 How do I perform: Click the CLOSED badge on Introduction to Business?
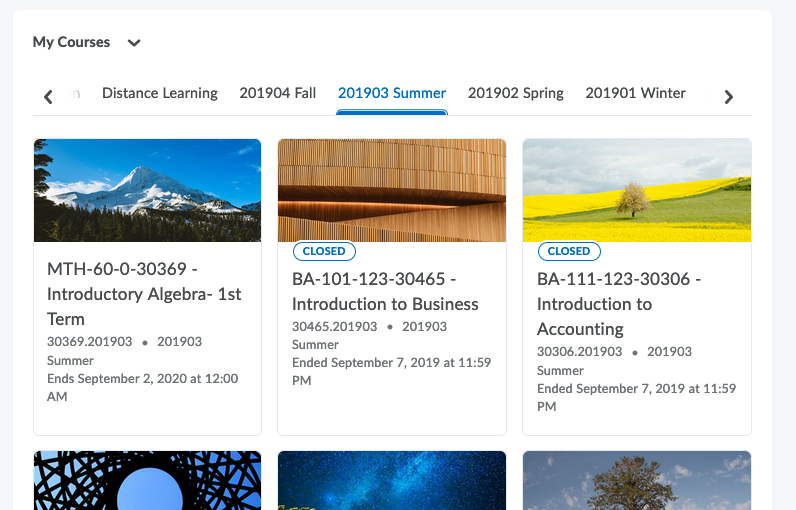coord(324,251)
